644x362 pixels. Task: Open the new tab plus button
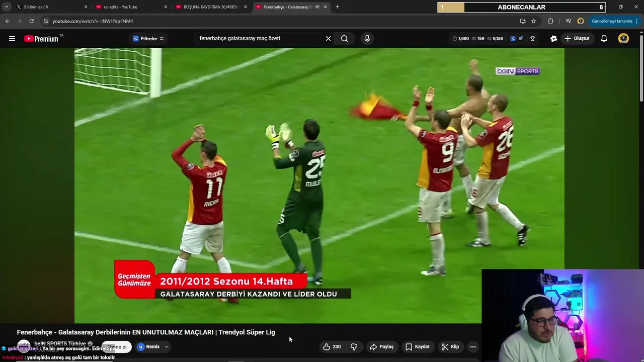[337, 7]
